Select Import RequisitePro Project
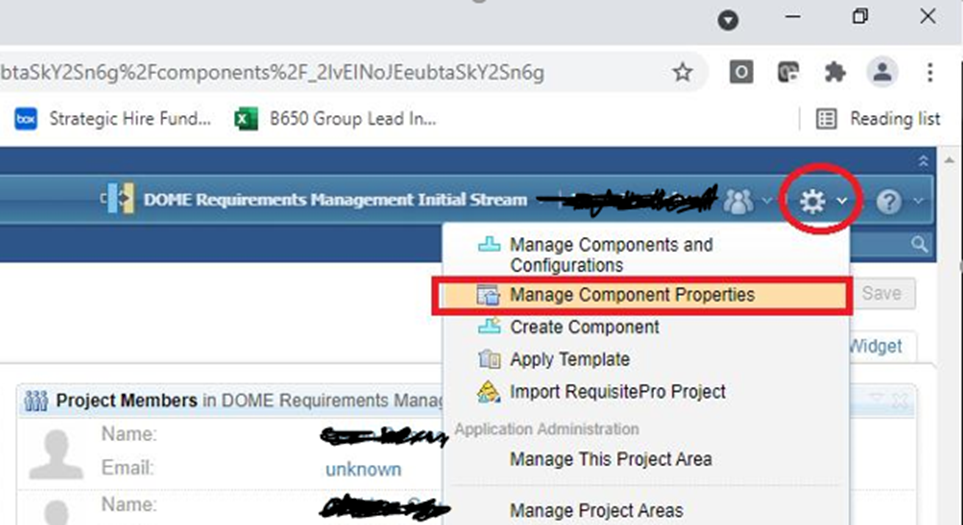Image resolution: width=963 pixels, height=525 pixels. coord(617,391)
